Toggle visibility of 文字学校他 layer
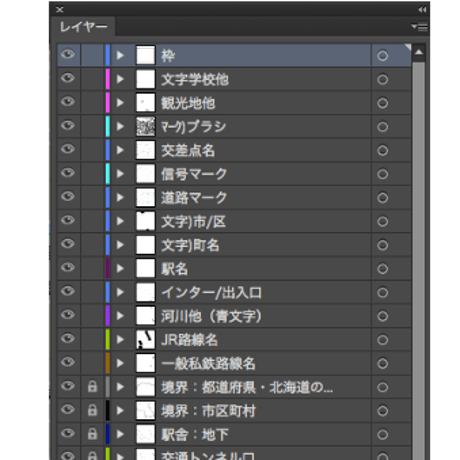The height and width of the screenshot is (460, 460). [x=68, y=78]
